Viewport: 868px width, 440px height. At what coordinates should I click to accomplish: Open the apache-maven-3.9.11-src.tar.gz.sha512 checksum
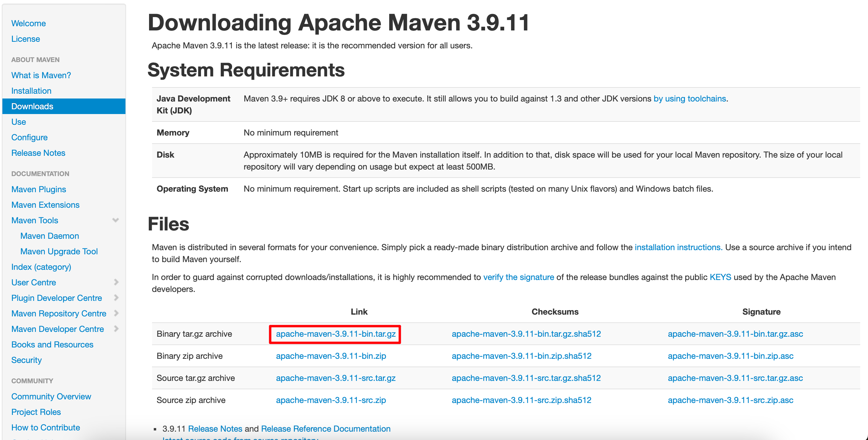(x=526, y=378)
